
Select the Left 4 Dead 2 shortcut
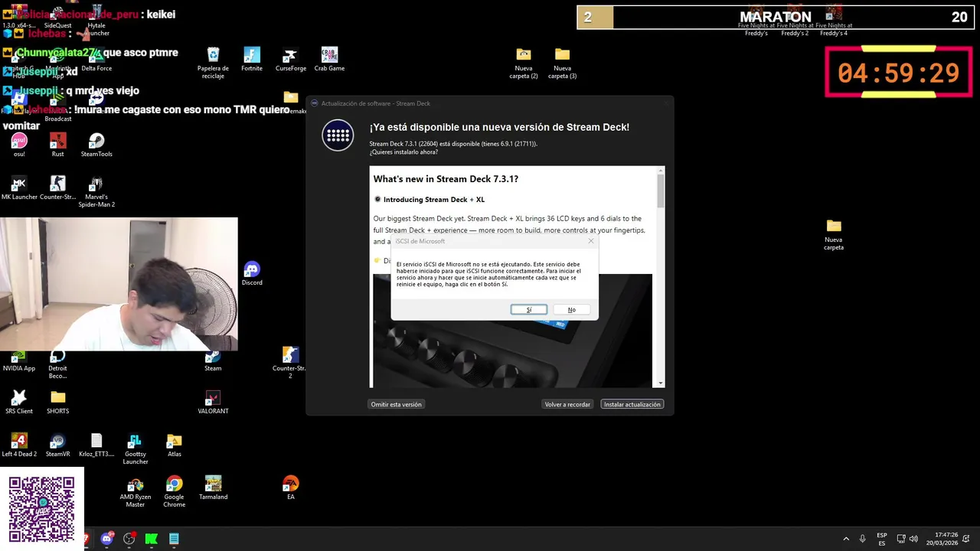click(19, 445)
